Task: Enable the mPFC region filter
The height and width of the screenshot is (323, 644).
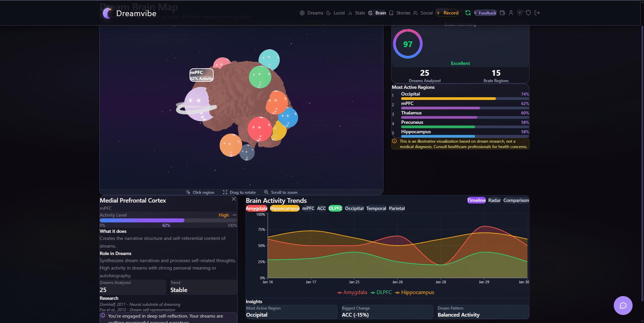Action: 308,208
